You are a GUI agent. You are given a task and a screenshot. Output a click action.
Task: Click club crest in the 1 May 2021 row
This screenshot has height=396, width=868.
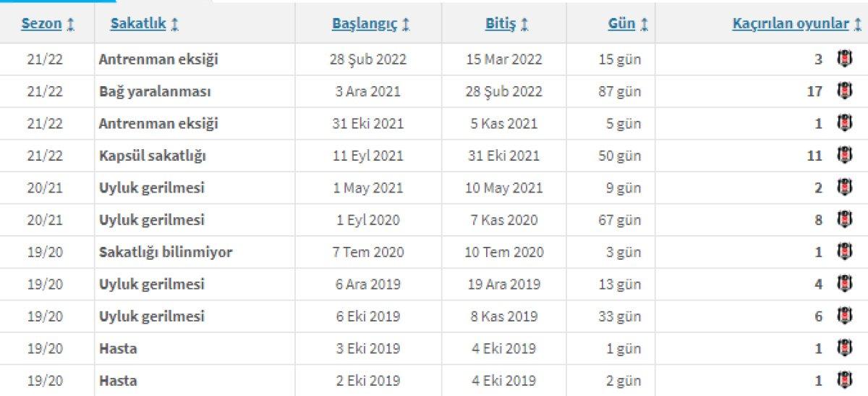[843, 188]
